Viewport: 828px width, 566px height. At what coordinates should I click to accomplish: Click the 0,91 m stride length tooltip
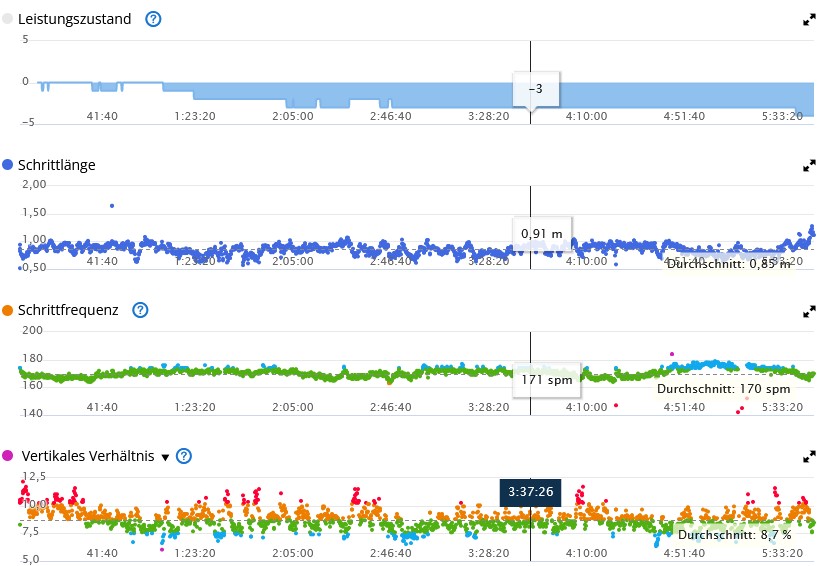541,234
